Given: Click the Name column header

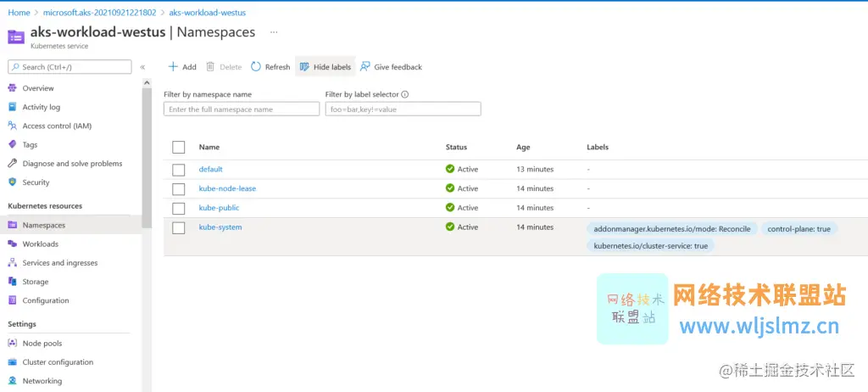Looking at the screenshot, I should pyautogui.click(x=209, y=147).
